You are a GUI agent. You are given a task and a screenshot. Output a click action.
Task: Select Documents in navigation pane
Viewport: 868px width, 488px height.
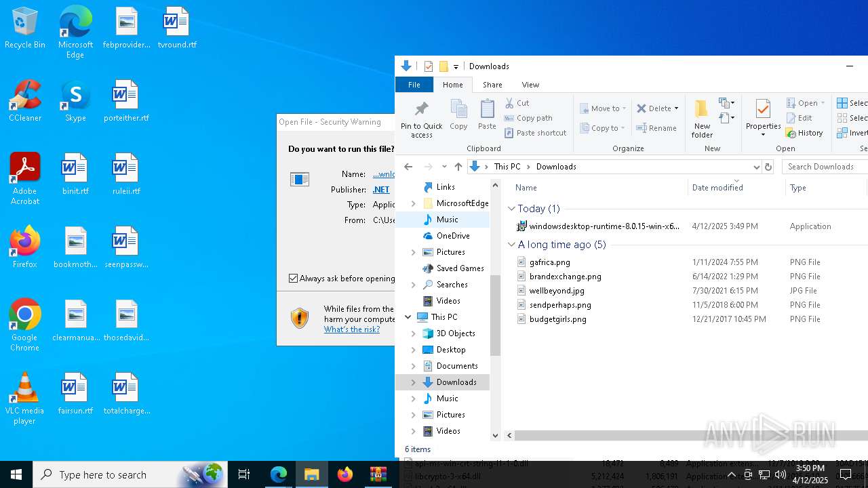tap(456, 366)
